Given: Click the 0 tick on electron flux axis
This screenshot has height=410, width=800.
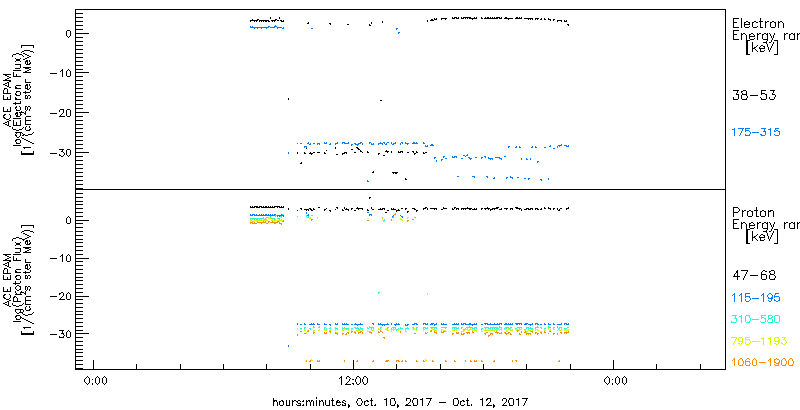Looking at the screenshot, I should click(67, 33).
